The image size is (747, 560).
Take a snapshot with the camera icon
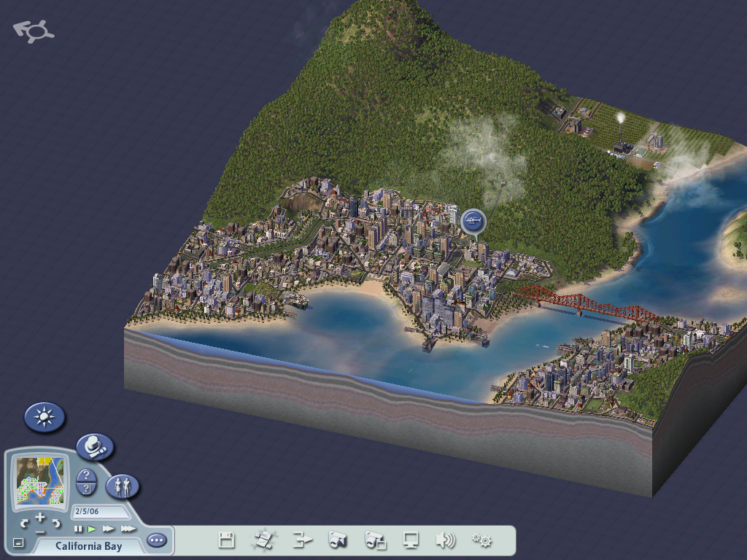click(338, 540)
